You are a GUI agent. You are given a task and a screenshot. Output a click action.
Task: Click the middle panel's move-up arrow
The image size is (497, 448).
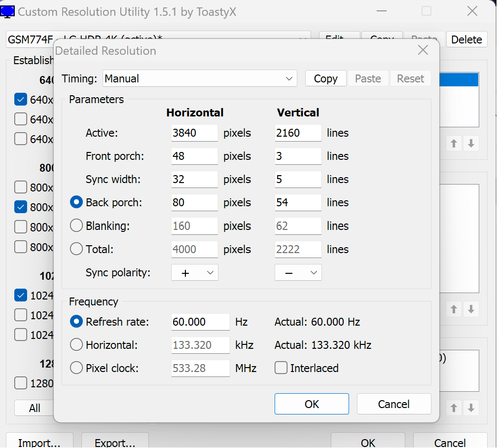pos(454,309)
